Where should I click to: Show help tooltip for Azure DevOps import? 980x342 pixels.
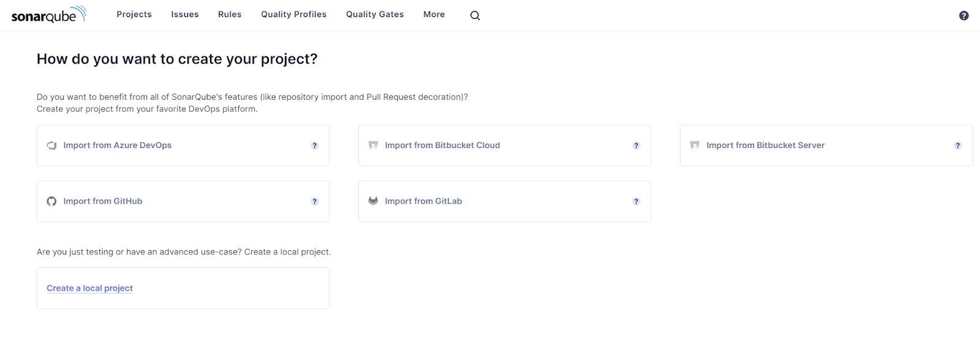[x=315, y=146]
